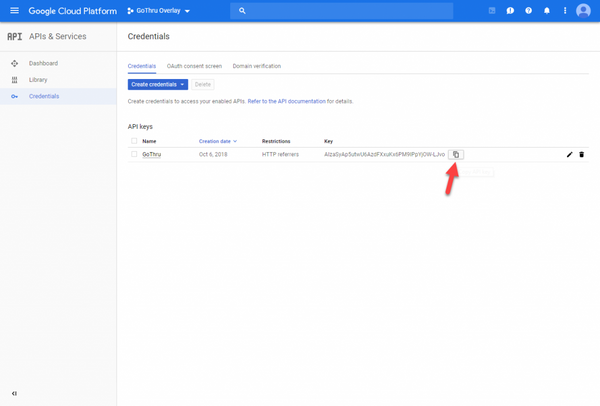Open the Help question mark icon
The width and height of the screenshot is (600, 406).
[528, 11]
